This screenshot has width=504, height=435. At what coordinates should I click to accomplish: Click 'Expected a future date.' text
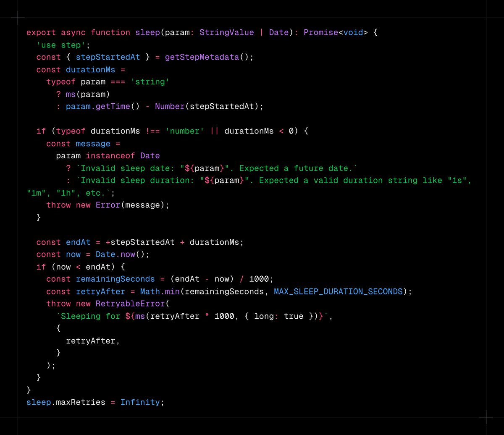(296, 168)
